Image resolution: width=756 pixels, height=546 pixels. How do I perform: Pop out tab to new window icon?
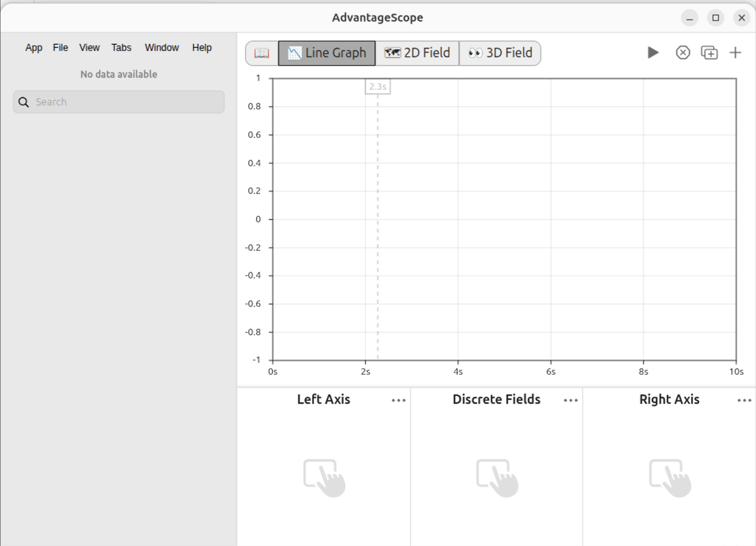pos(709,52)
